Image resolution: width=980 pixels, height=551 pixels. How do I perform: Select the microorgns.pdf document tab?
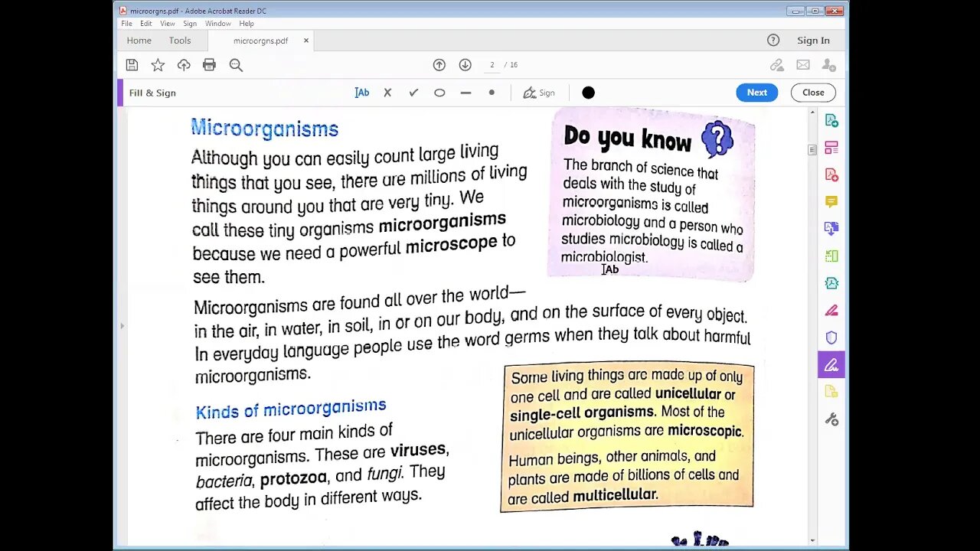(x=260, y=41)
